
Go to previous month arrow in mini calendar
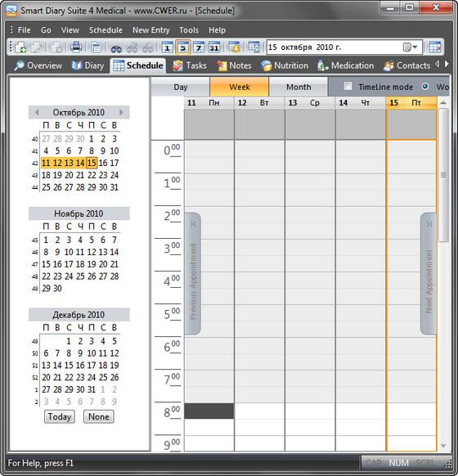click(37, 112)
